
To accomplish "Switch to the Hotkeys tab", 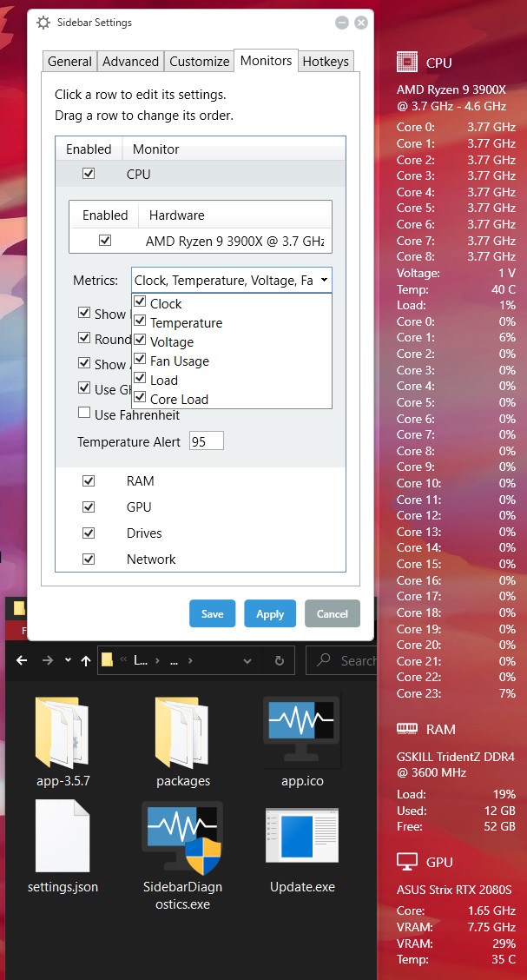I will click(x=326, y=62).
